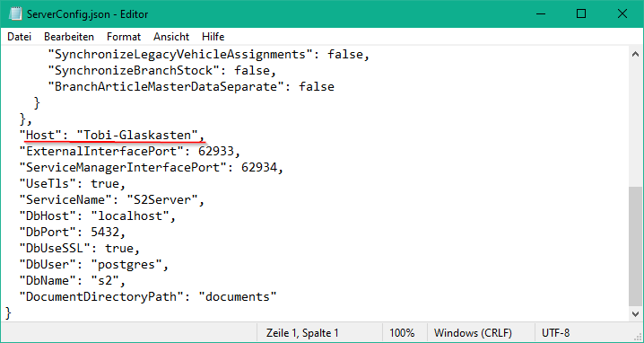This screenshot has height=343, width=644.
Task: Open the Format menu
Action: tap(124, 37)
